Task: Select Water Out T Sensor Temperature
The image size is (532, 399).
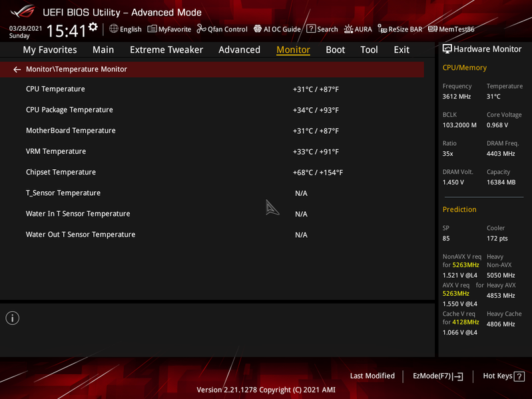Action: [212, 234]
